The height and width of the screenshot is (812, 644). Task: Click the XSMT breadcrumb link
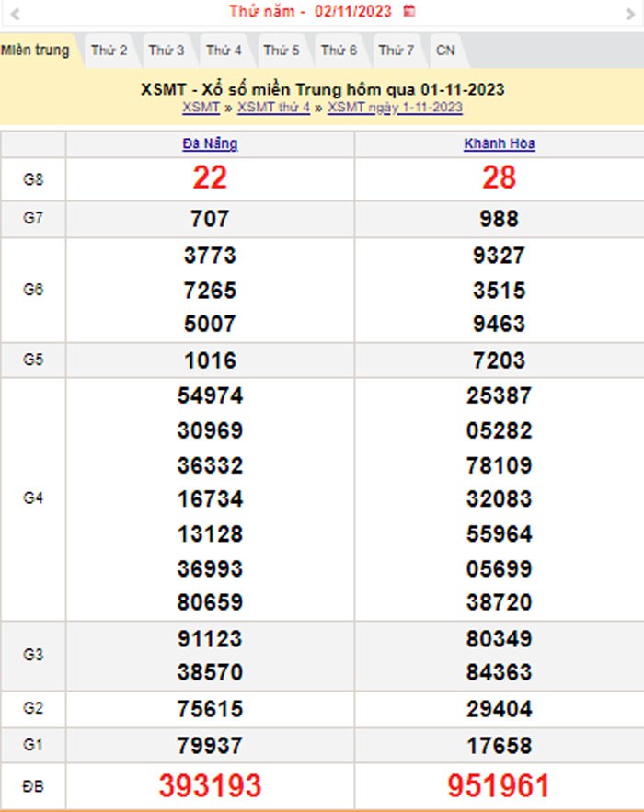(201, 108)
